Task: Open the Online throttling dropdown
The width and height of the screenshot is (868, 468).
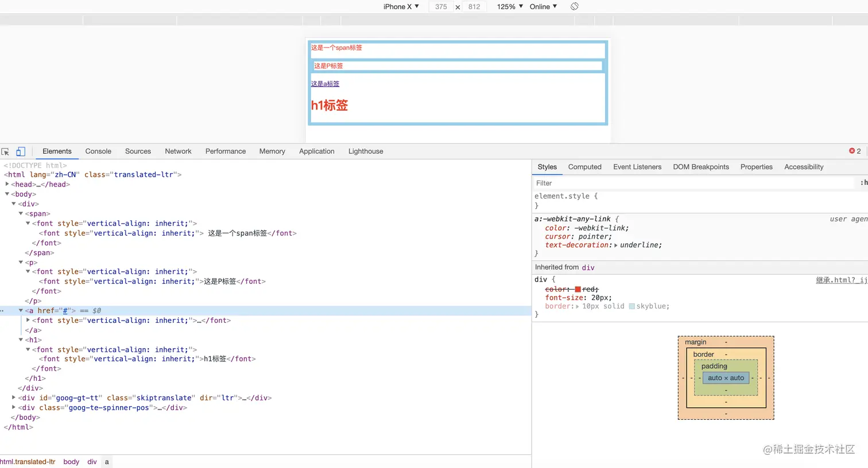Action: pyautogui.click(x=543, y=6)
